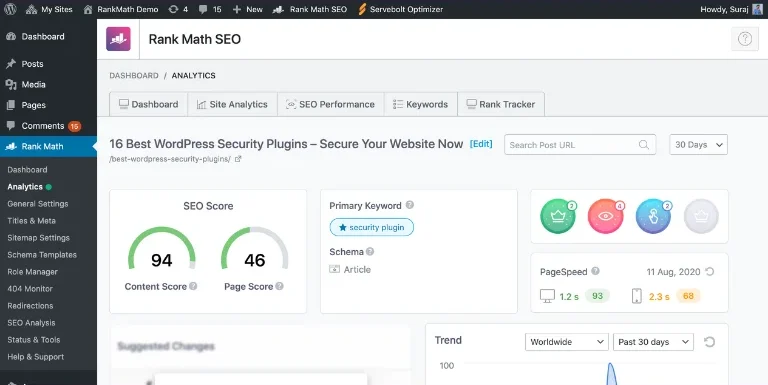Screen dimensions: 768x385
Task: Open My Sites in admin bar
Action: (49, 9)
